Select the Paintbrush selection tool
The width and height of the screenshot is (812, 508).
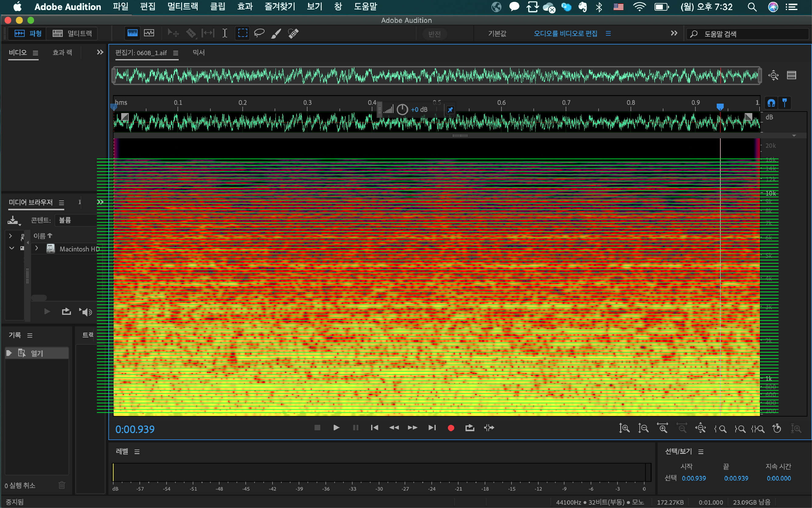tap(276, 33)
